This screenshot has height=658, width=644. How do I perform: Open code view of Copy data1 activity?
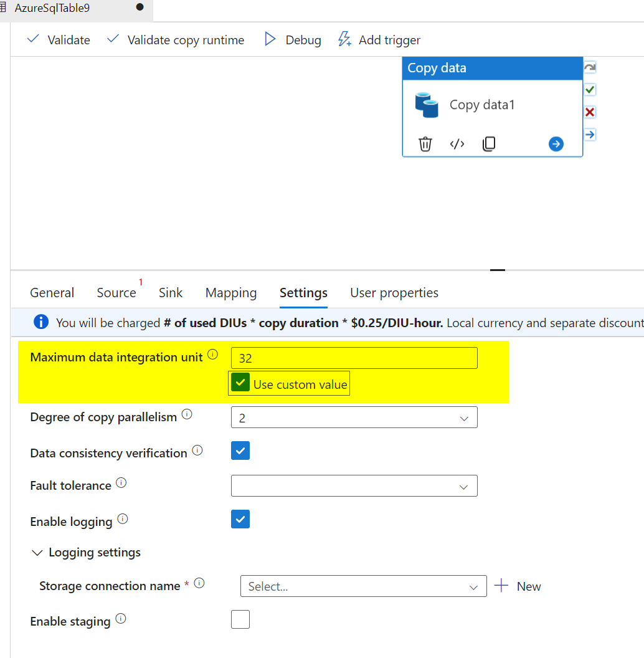[457, 144]
